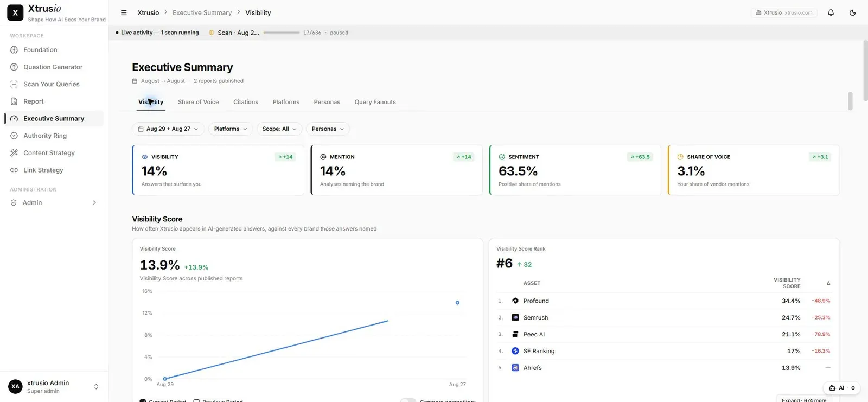This screenshot has width=868, height=402.
Task: Click the Foundation globe icon
Action: (14, 50)
